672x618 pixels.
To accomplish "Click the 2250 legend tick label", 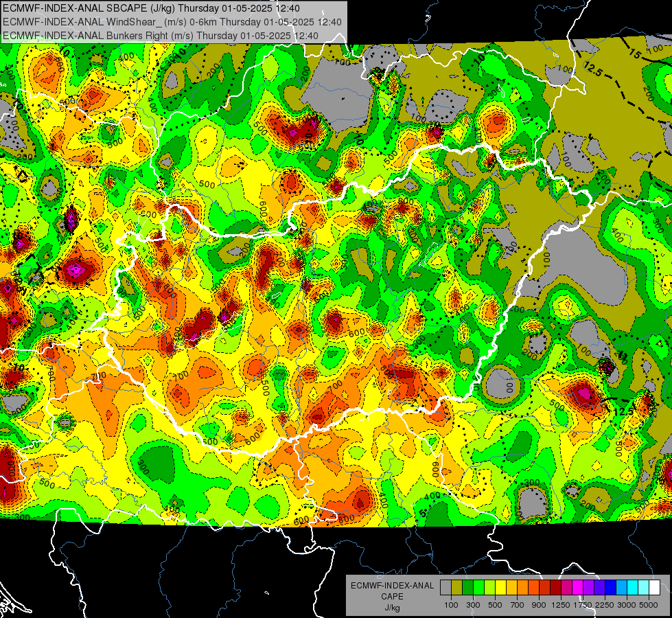I will point(605,605).
